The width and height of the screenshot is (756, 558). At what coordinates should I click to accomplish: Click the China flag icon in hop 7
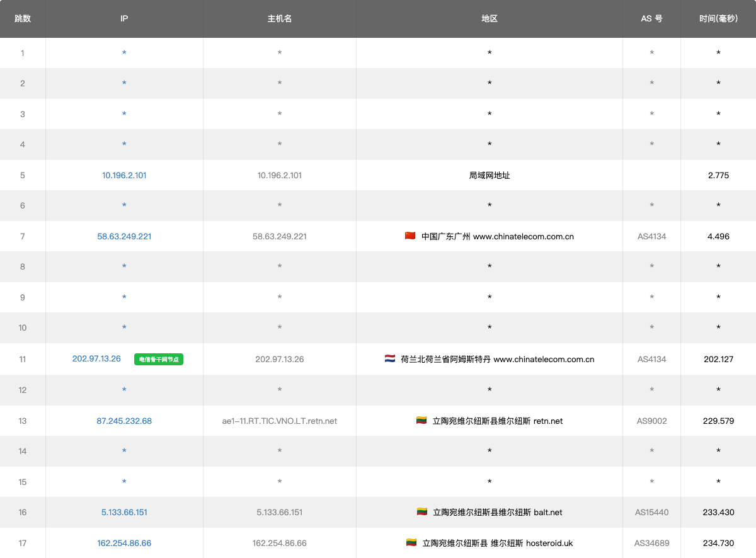(410, 236)
